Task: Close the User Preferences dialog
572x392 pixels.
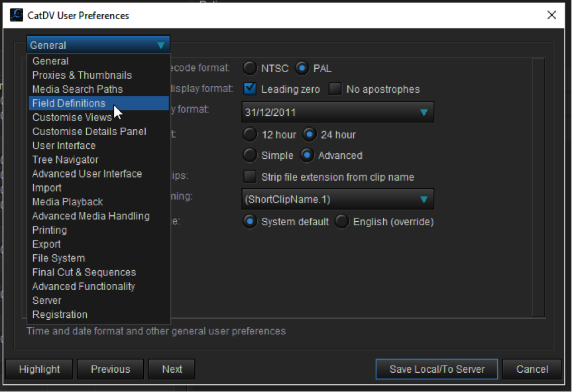Action: click(x=551, y=15)
